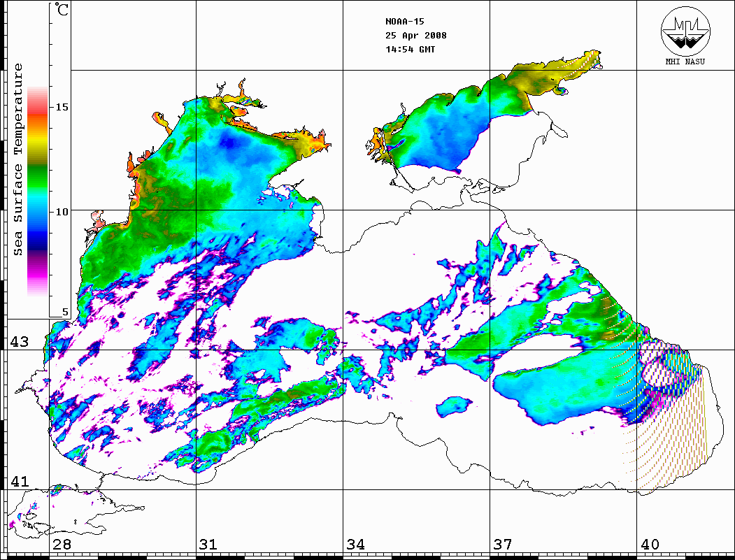
Task: Click the MHI NASU logo emblem
Action: click(685, 31)
